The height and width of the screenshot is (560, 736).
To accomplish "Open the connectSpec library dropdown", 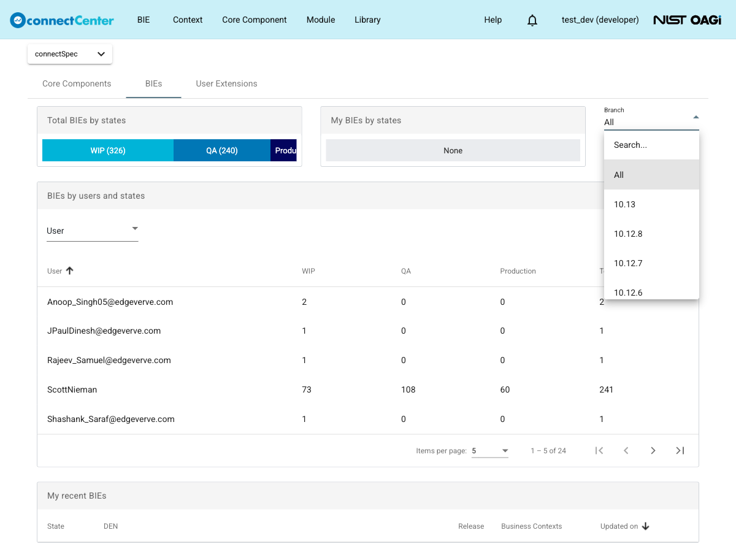I will point(70,54).
